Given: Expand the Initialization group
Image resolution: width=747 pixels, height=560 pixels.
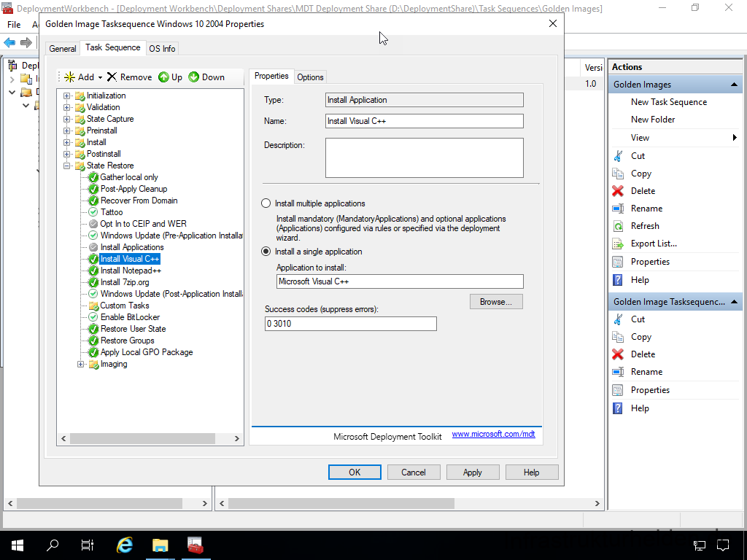Looking at the screenshot, I should click(x=67, y=96).
